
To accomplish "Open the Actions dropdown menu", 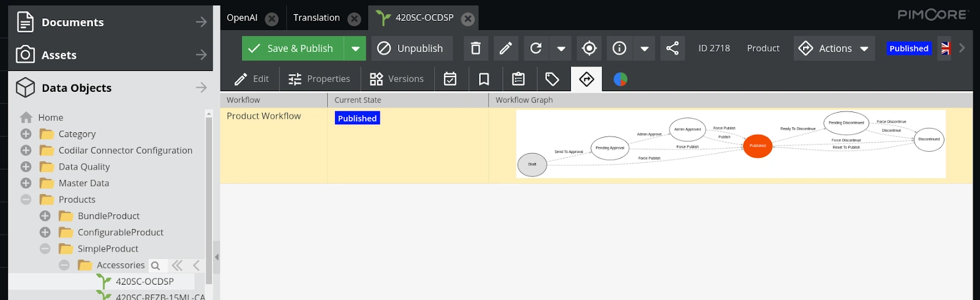I will (x=834, y=48).
